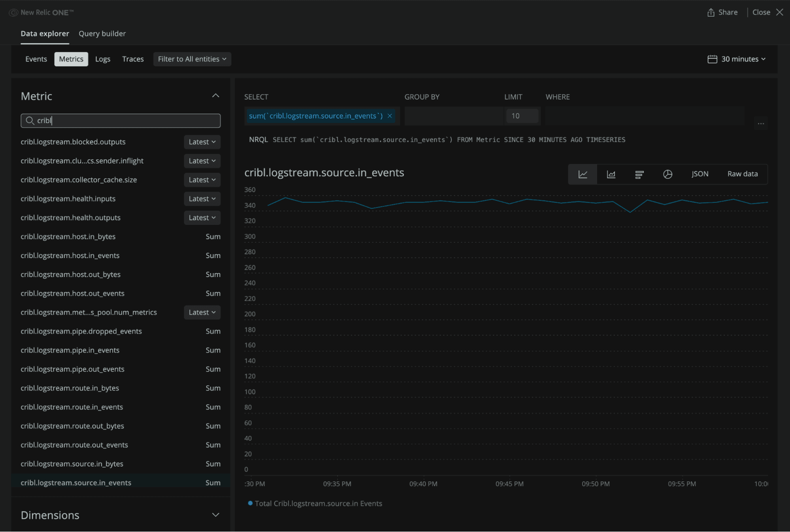The image size is (790, 532).
Task: Choose the pie chart visualization
Action: click(667, 174)
